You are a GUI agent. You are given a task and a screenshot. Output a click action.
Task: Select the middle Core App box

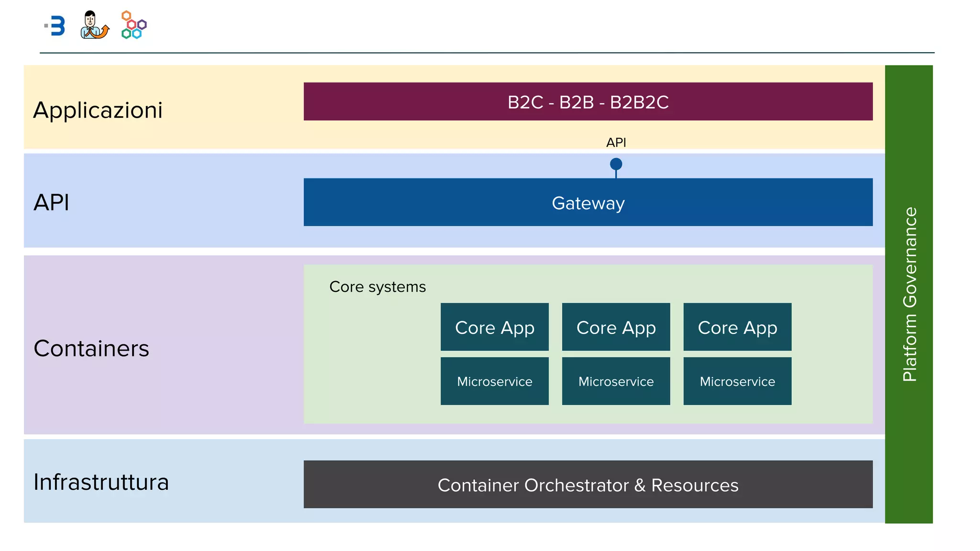[616, 327]
